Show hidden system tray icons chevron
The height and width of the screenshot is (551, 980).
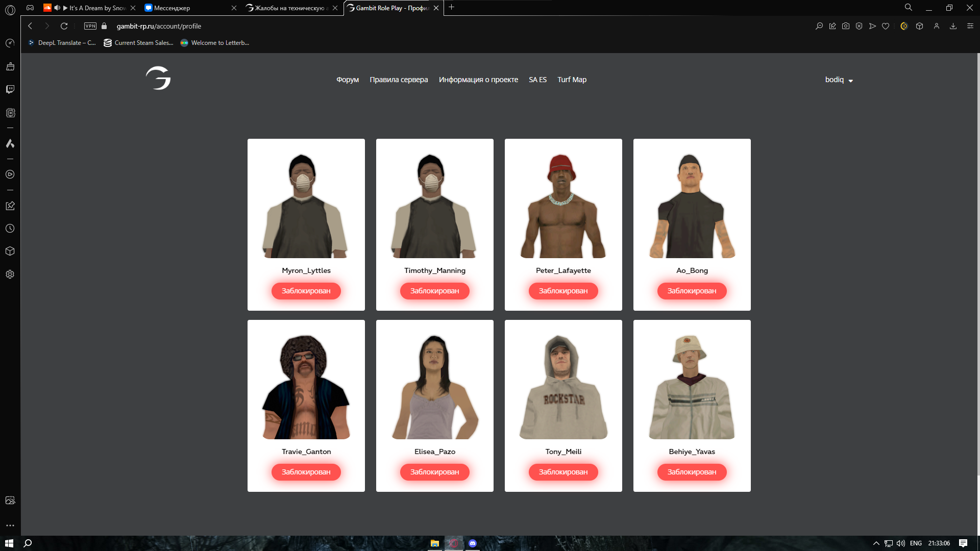point(876,543)
